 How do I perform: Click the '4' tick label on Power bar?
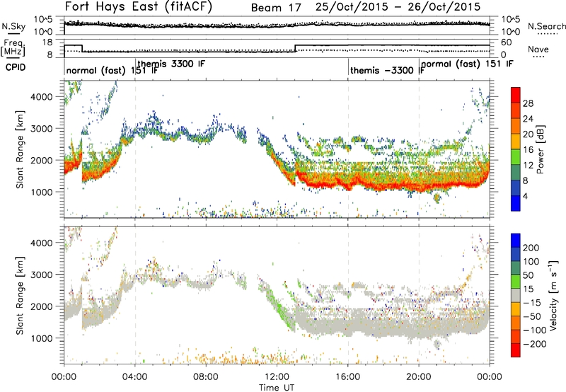pyautogui.click(x=525, y=196)
